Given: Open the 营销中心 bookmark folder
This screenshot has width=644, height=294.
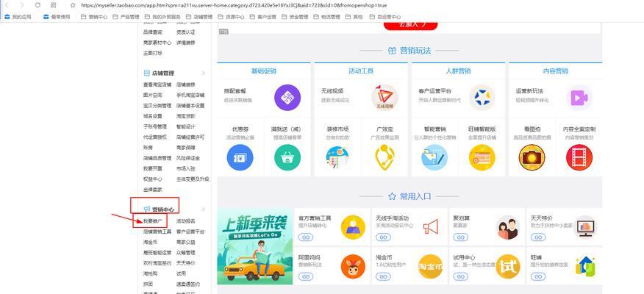Looking at the screenshot, I should pos(94,17).
